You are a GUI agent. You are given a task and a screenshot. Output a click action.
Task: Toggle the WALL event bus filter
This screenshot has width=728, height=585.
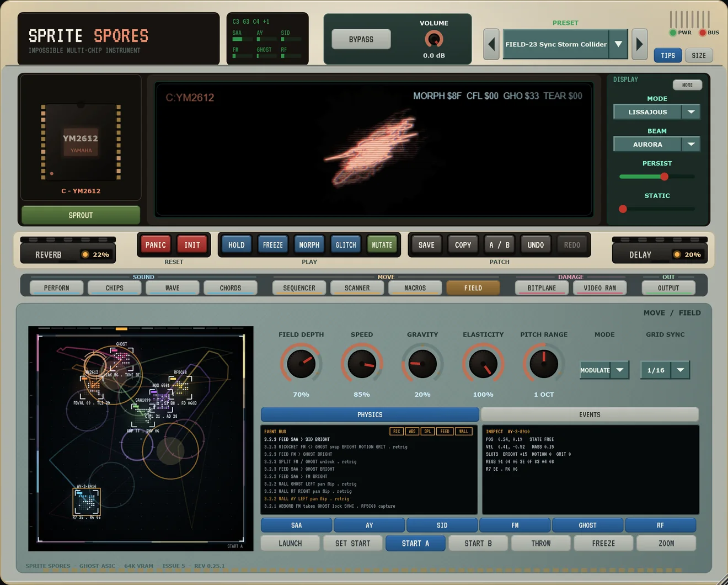(x=463, y=432)
